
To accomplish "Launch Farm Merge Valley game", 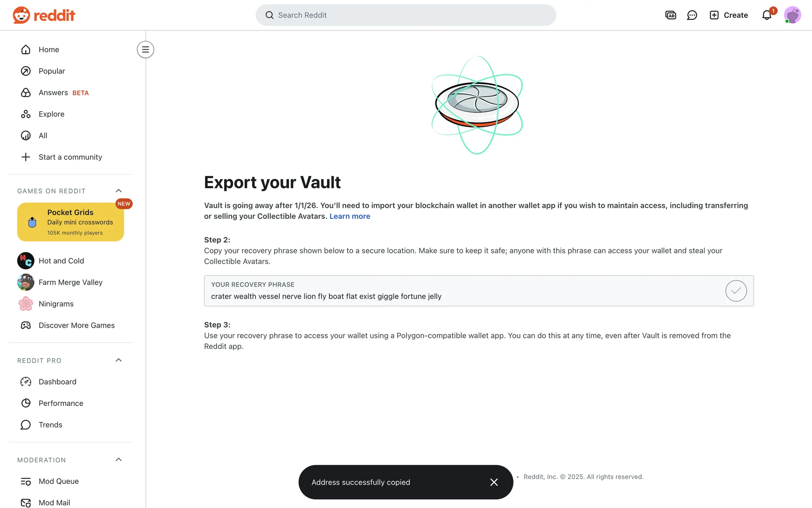I will [x=70, y=282].
